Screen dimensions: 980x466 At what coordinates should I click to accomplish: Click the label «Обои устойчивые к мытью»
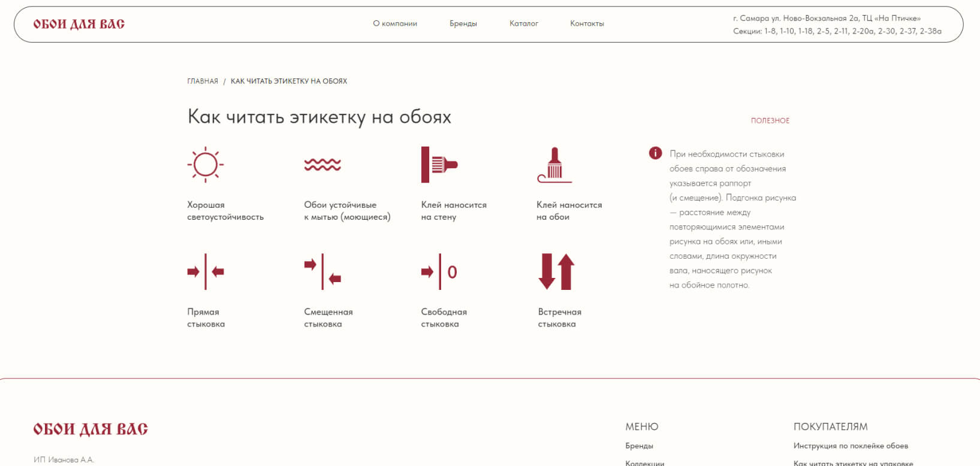[347, 211]
